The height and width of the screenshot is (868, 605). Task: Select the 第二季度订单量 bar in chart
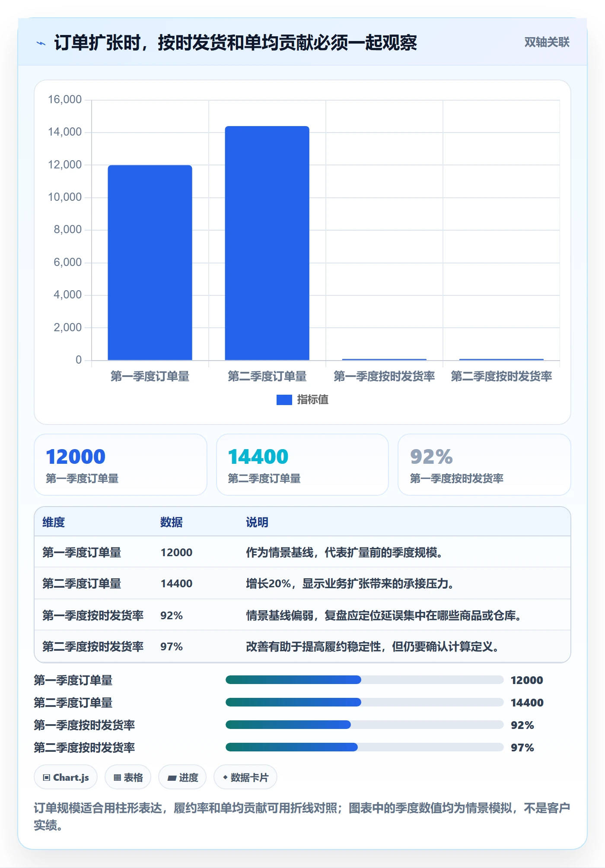[x=267, y=243]
